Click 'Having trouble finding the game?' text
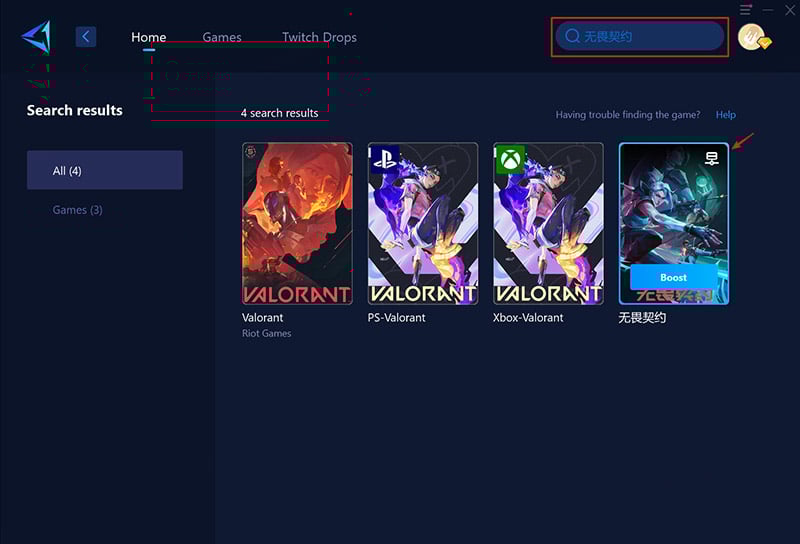The width and height of the screenshot is (800, 544). [x=628, y=115]
